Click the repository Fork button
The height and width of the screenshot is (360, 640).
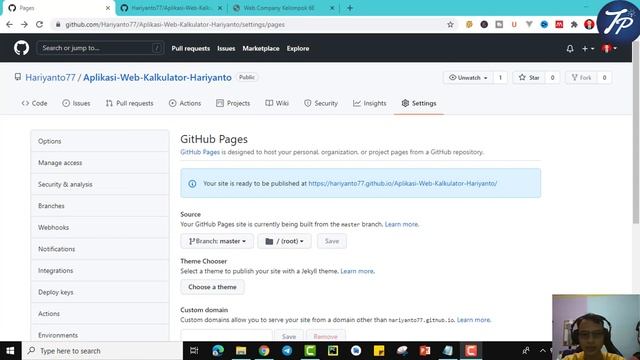(x=581, y=78)
